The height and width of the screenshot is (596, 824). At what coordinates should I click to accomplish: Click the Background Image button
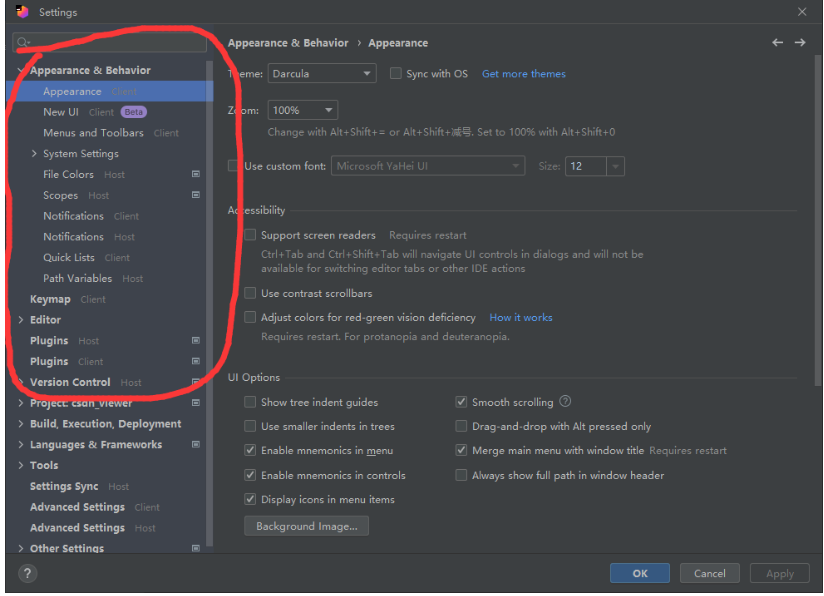coord(306,526)
